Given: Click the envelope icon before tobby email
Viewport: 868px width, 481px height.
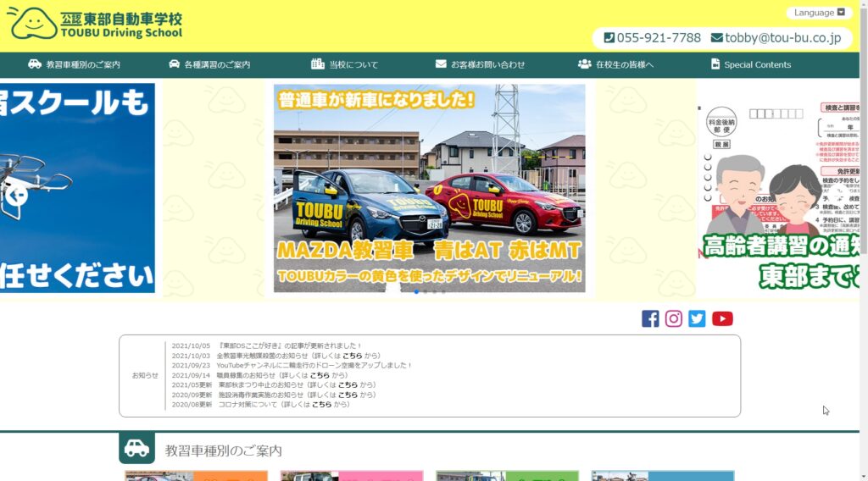Looking at the screenshot, I should (x=717, y=37).
